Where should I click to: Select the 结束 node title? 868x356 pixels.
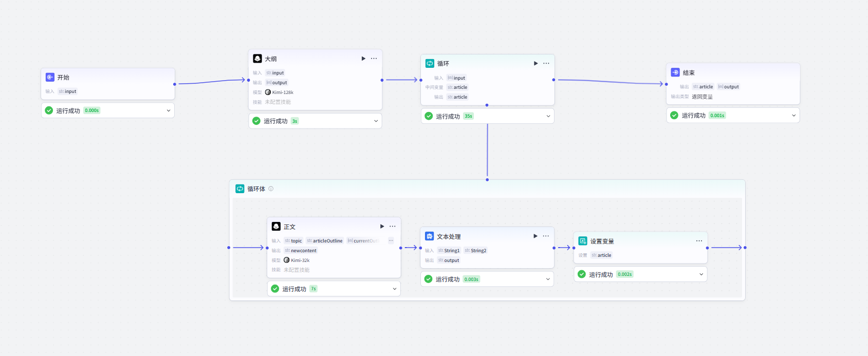point(689,73)
